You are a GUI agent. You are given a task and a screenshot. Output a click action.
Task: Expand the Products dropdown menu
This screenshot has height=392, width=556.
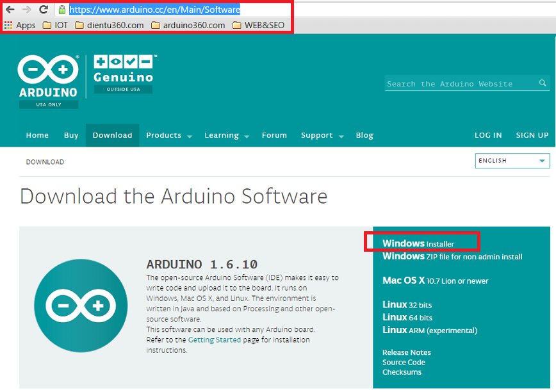pyautogui.click(x=164, y=135)
